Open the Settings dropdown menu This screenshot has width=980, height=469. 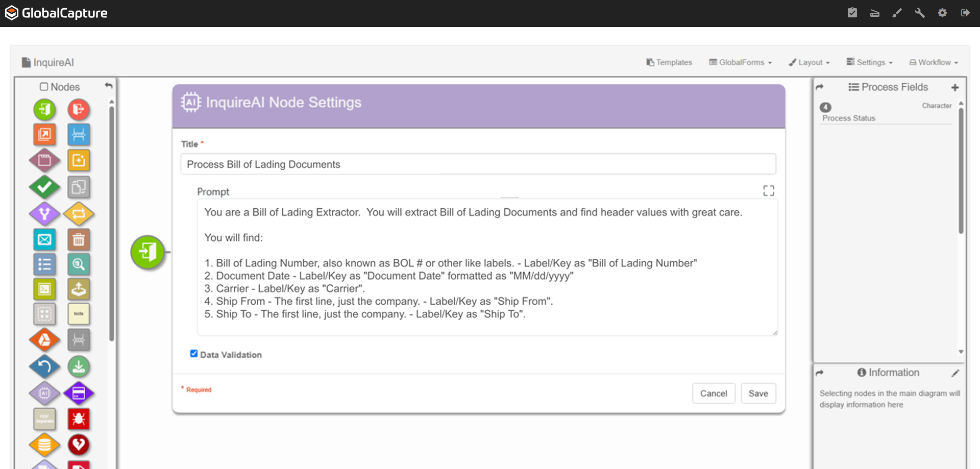[870, 62]
